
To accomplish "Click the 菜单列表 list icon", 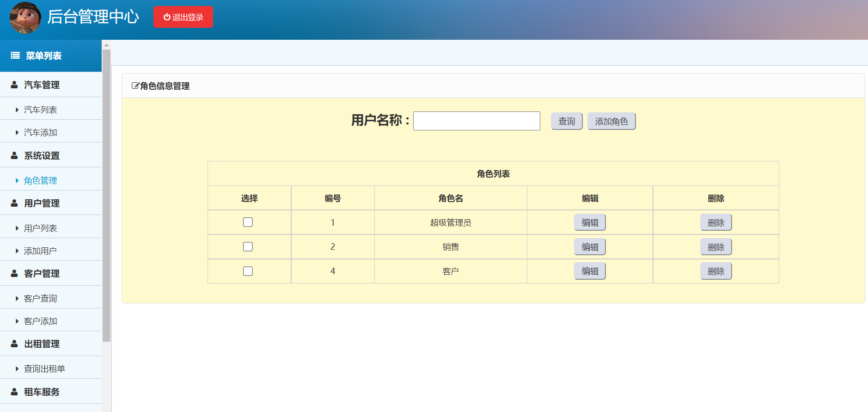I will click(15, 56).
